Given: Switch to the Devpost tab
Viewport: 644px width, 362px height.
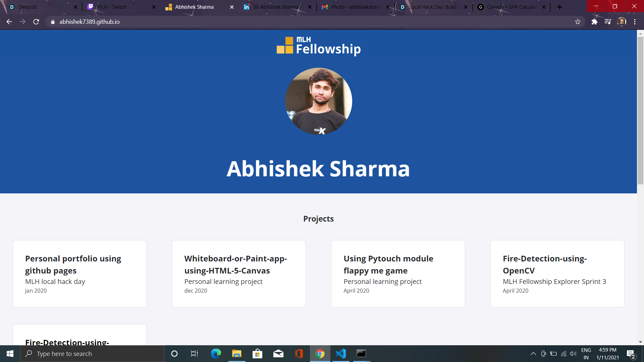Looking at the screenshot, I should 28,7.
